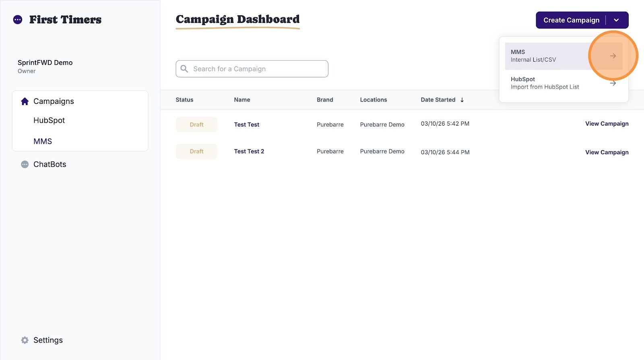Select MMS Internal List/CSV option
This screenshot has height=360, width=644.
[x=563, y=56]
